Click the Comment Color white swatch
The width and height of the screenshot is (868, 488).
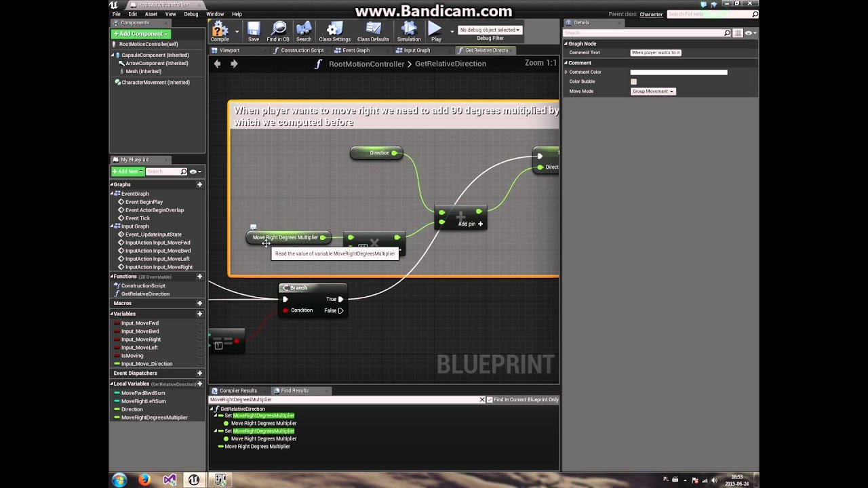679,72
